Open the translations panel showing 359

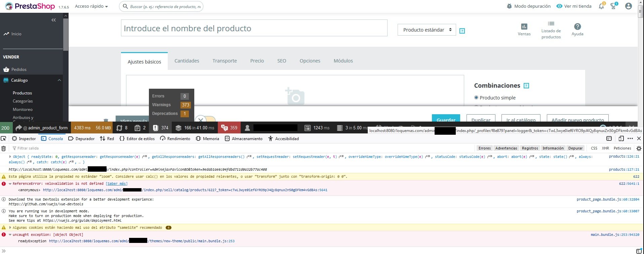pos(229,128)
